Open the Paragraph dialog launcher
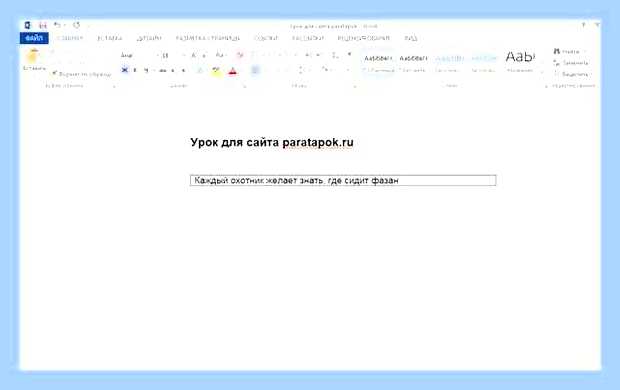This screenshot has height=390, width=620. click(x=355, y=86)
